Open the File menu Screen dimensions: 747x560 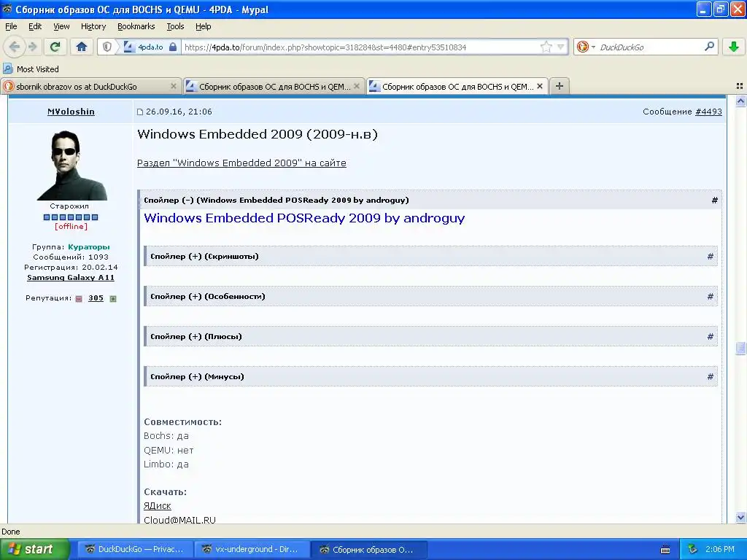coord(11,26)
